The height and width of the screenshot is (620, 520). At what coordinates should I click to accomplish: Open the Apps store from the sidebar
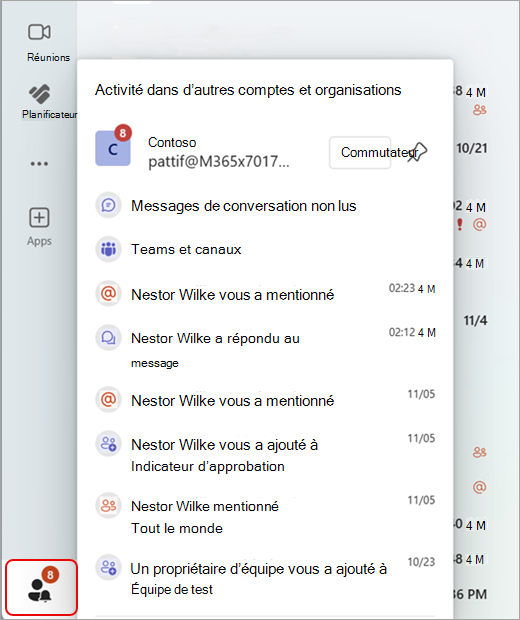[39, 227]
